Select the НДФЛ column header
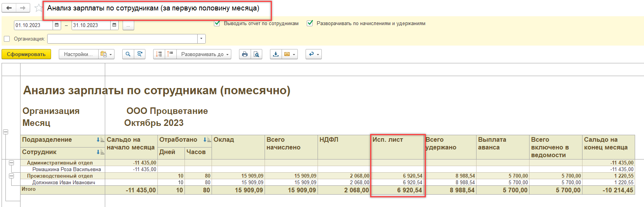This screenshot has height=207, width=644. click(344, 147)
